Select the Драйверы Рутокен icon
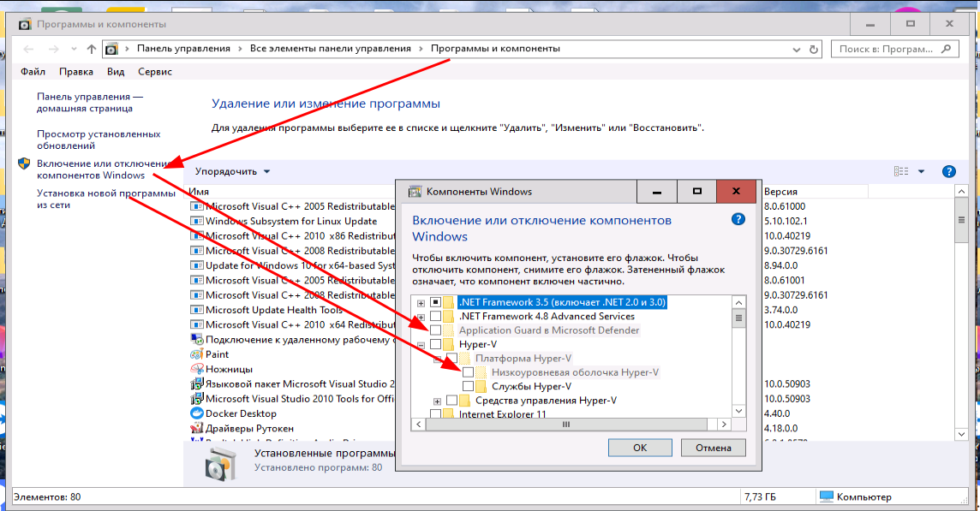The height and width of the screenshot is (511, 980). click(x=197, y=429)
